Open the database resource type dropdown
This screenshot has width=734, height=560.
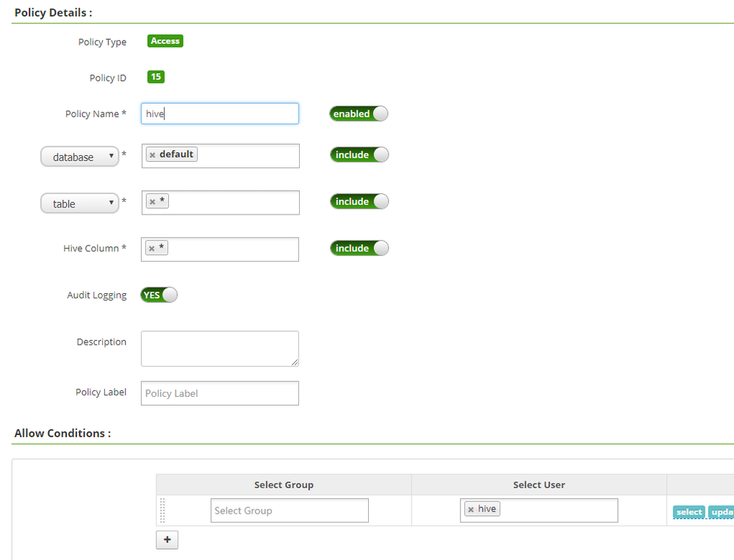79,157
